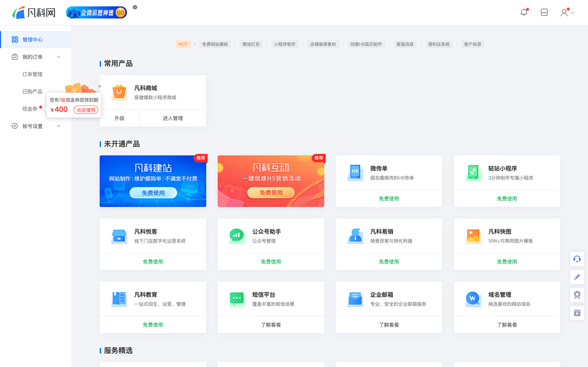Open the 微信红包 tag
Screen dimensions: 588x367
click(251, 44)
